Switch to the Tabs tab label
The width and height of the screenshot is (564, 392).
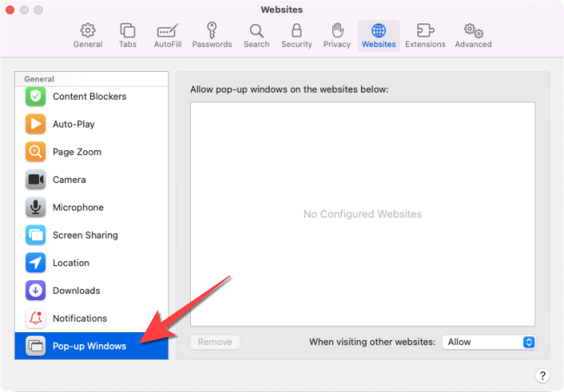tap(128, 44)
